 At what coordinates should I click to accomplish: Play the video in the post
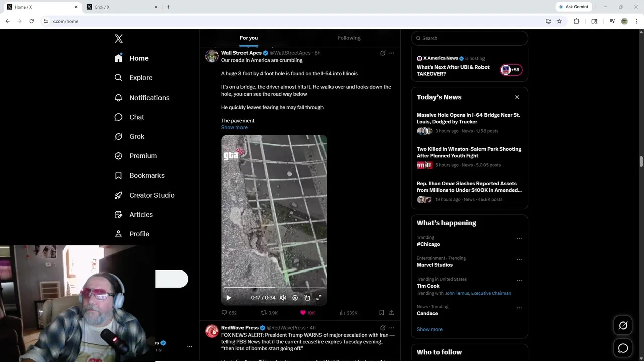(x=228, y=298)
